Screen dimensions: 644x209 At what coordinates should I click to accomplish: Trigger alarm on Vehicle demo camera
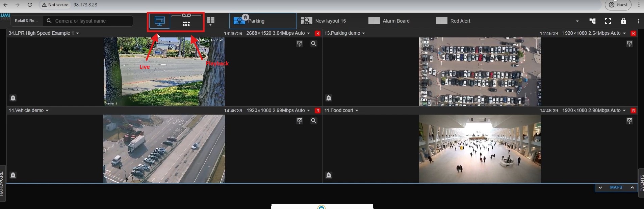[x=13, y=175]
